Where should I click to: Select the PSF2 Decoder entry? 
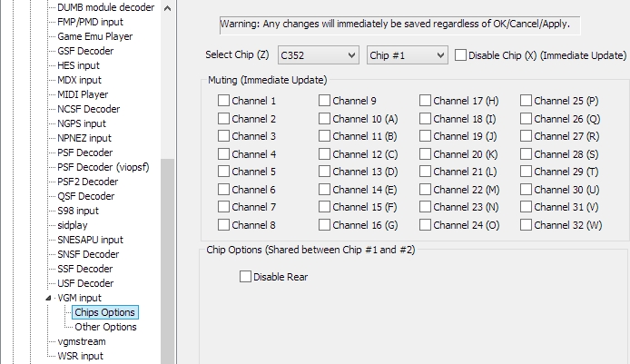coord(87,182)
